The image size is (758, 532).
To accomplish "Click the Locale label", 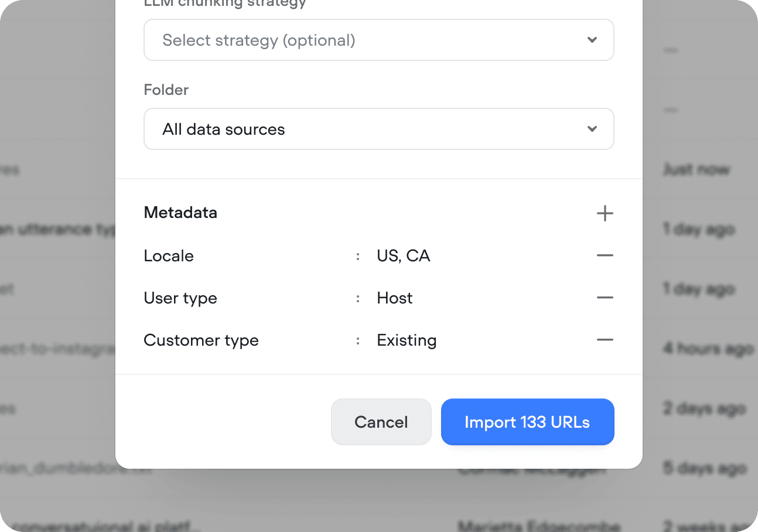I will point(169,256).
